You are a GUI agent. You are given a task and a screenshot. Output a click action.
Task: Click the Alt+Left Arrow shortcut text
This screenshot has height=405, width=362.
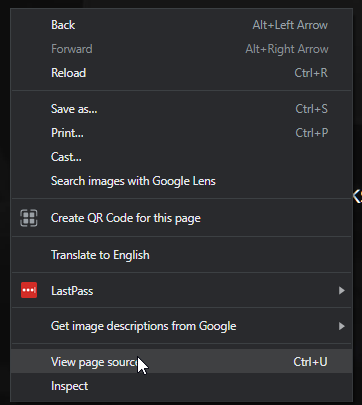point(290,25)
